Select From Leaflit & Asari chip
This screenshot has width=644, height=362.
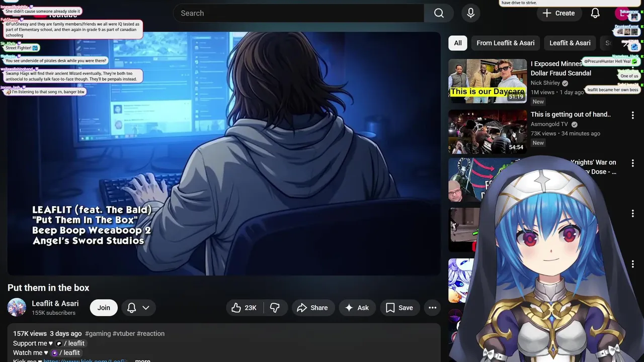pyautogui.click(x=506, y=43)
